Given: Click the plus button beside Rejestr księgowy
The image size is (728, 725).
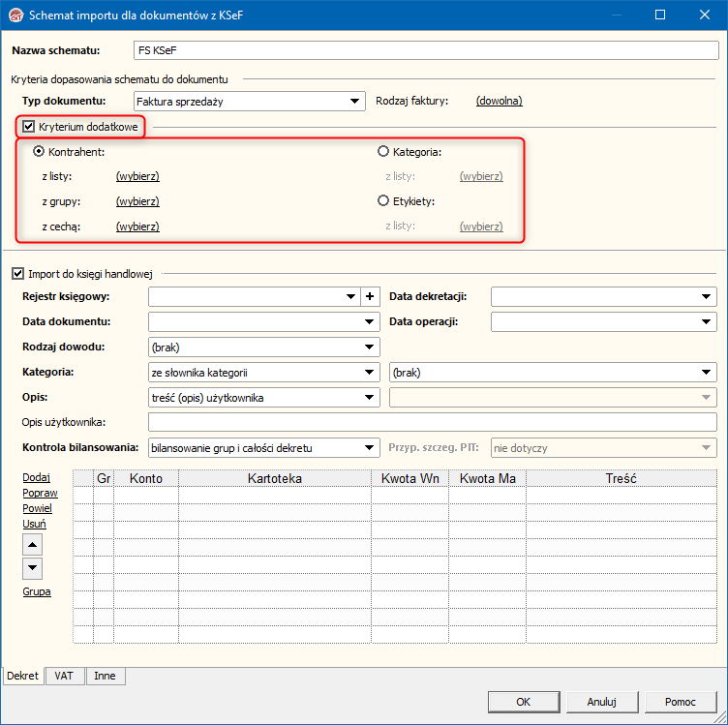Looking at the screenshot, I should 370,297.
